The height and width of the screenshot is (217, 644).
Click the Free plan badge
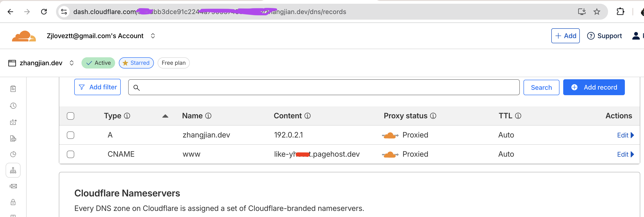point(173,63)
